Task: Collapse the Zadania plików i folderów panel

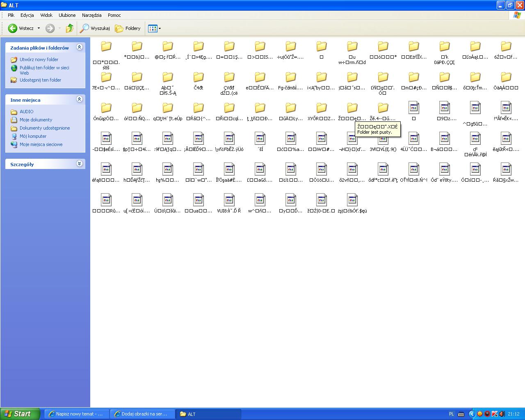Action: pos(80,47)
